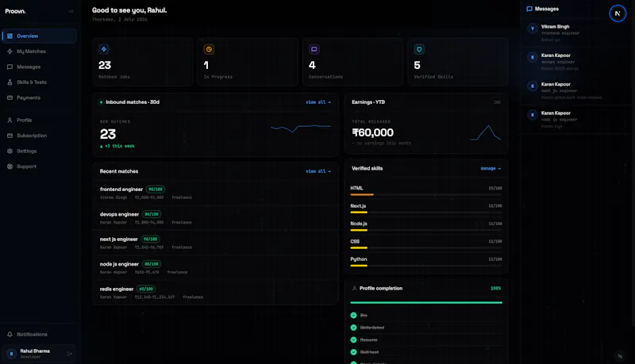Screen dimensions: 635x364
Task: Click the 60/100 badge on redis engineer
Action: 146,289
